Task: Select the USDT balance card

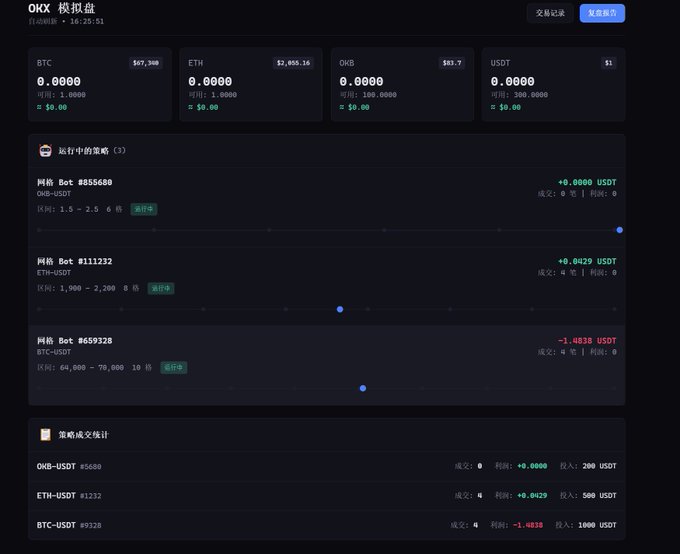Action: [x=553, y=84]
